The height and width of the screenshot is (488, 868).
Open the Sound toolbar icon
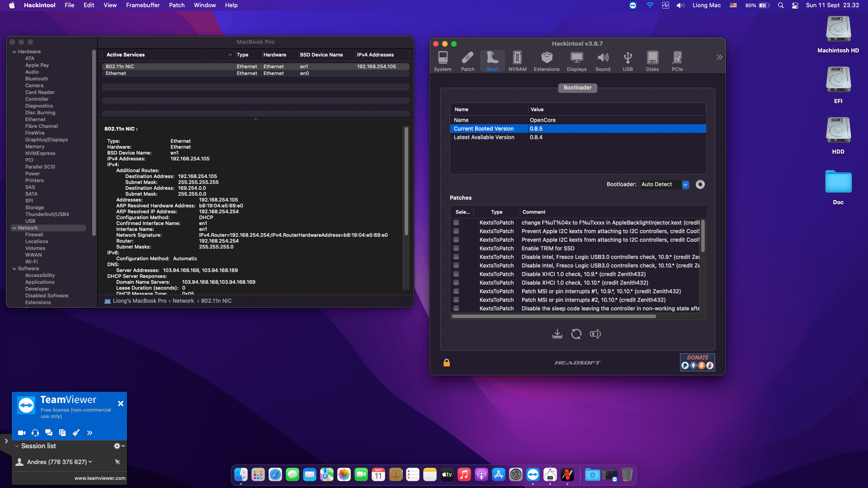coord(603,61)
